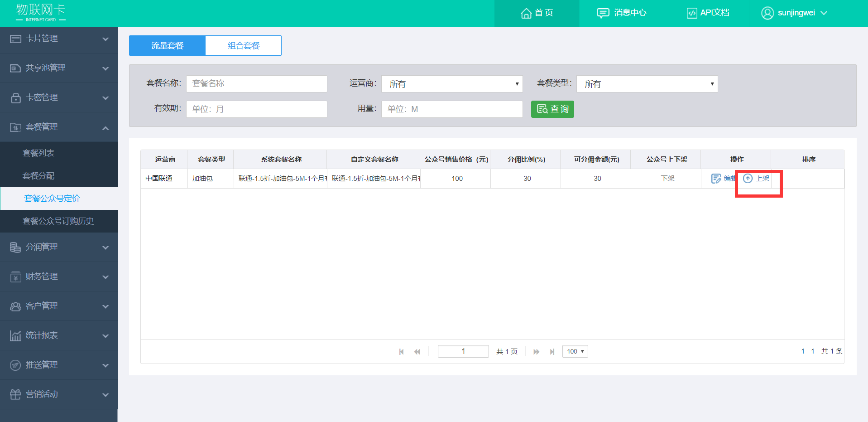Switch to 组合套餐 tab
Viewport: 868px width, 422px height.
244,46
